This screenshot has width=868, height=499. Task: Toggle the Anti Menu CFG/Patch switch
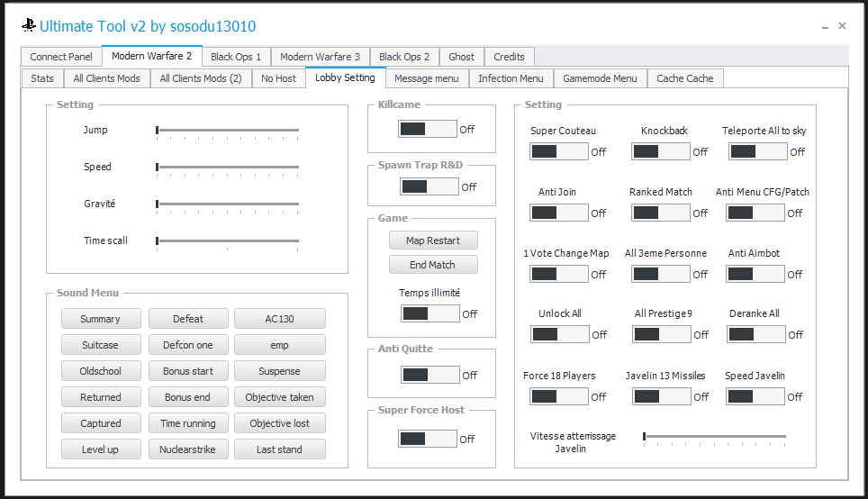coord(755,213)
